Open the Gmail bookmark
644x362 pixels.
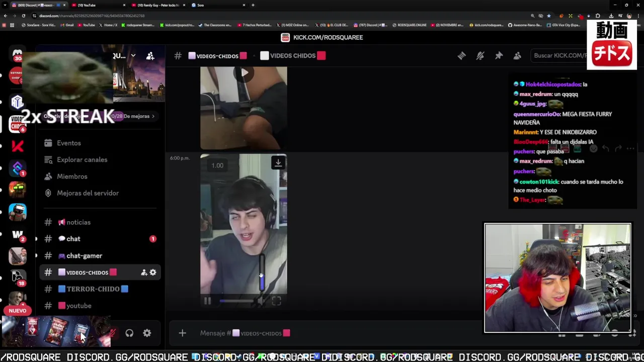click(x=67, y=25)
